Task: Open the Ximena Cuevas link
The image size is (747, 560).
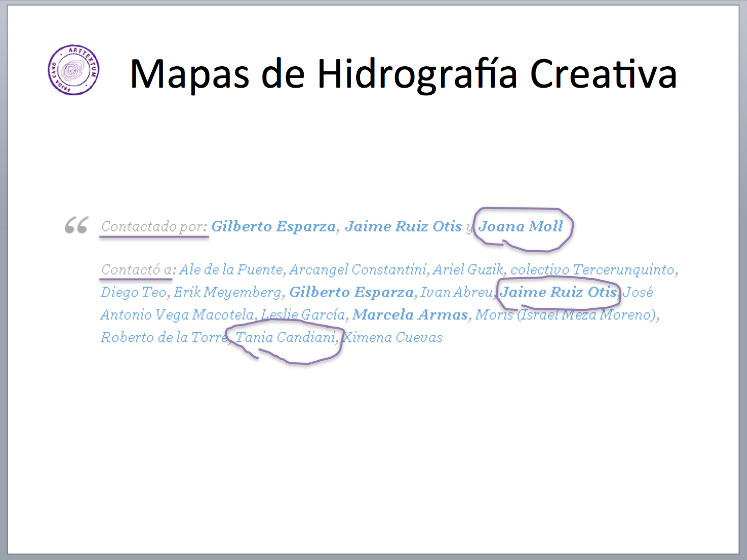Action: coord(393,337)
